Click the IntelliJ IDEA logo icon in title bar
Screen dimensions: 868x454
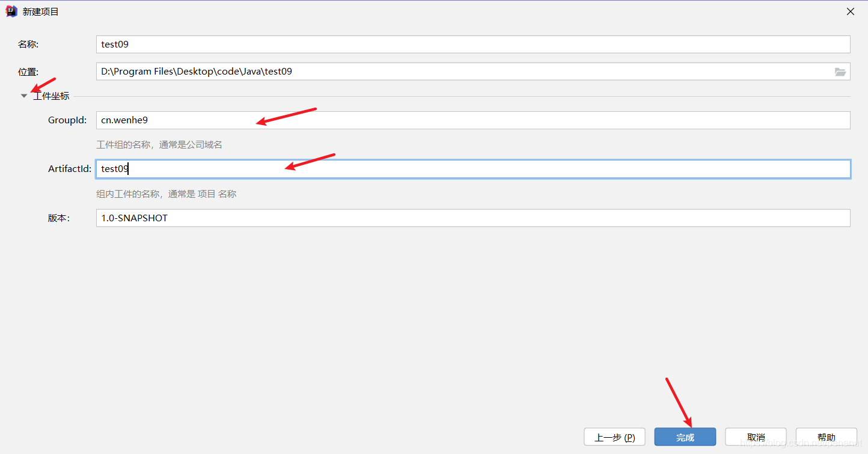[x=11, y=11]
